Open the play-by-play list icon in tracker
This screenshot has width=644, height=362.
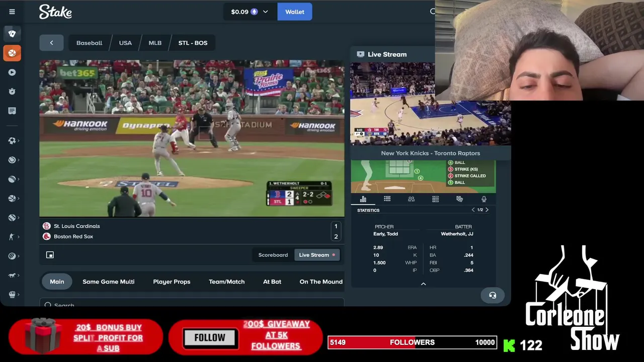pyautogui.click(x=387, y=199)
